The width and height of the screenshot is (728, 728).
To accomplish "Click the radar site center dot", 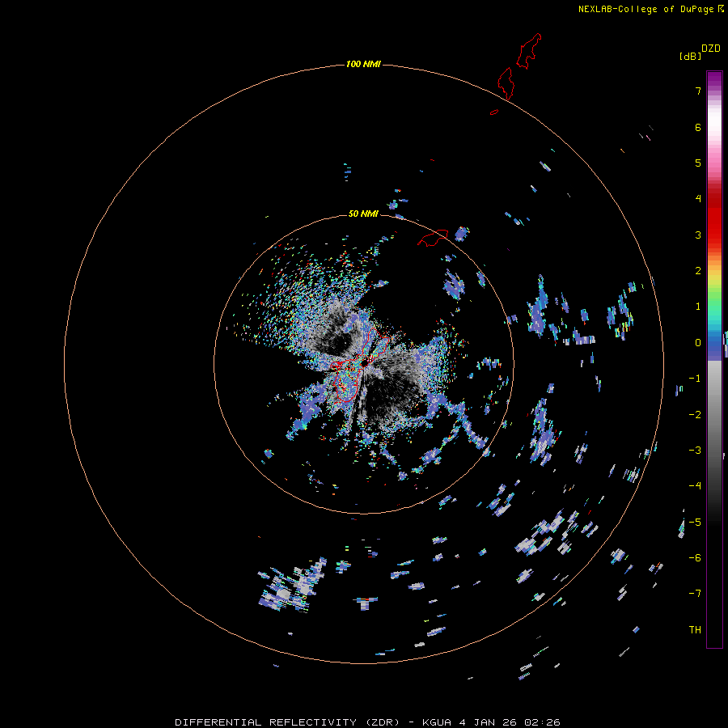I will click(x=365, y=362).
